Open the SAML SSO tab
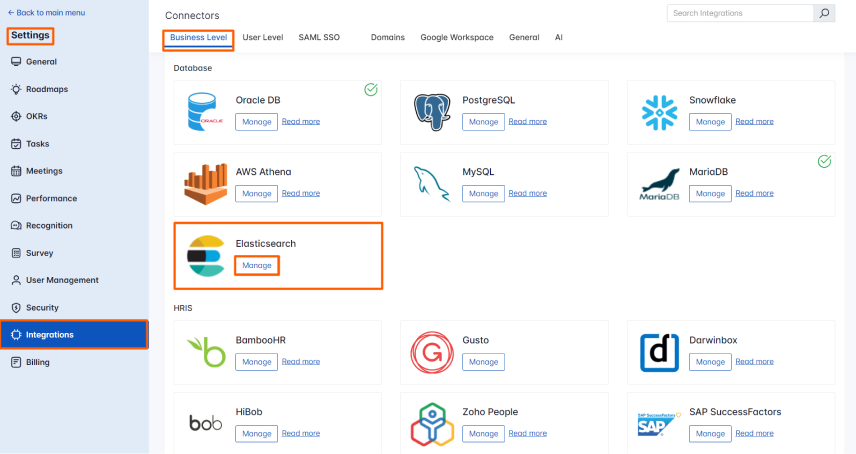 [319, 37]
